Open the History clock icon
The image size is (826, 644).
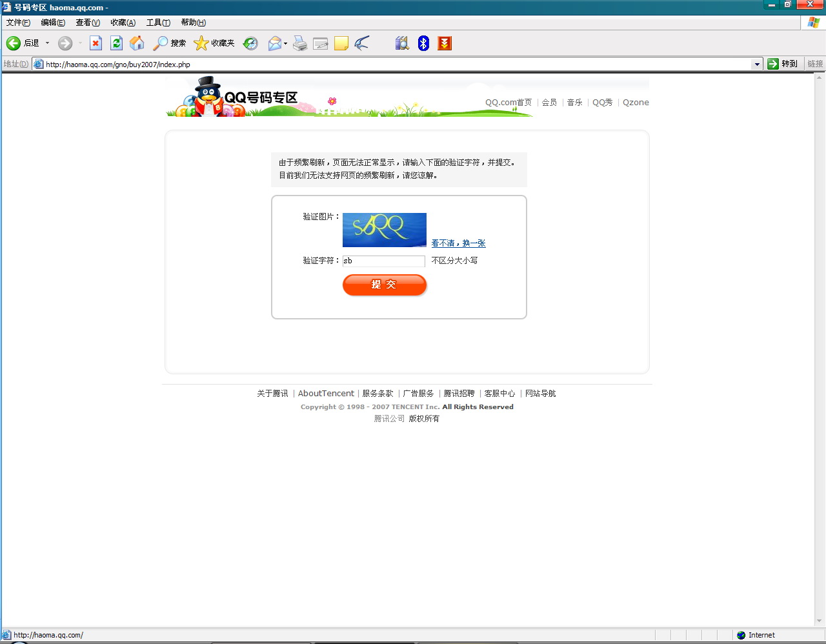click(x=250, y=43)
